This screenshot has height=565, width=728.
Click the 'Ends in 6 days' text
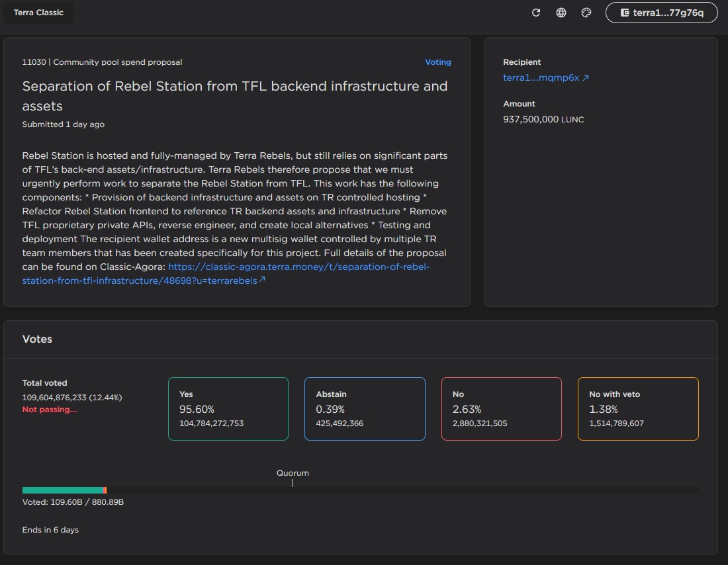[x=50, y=530]
